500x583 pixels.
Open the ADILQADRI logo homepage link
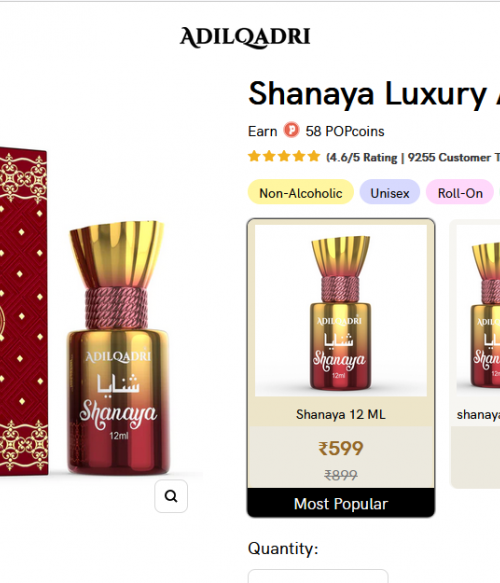click(245, 38)
